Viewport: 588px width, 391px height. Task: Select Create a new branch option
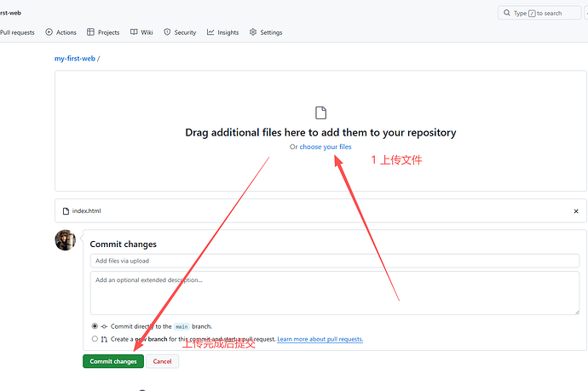(95, 339)
